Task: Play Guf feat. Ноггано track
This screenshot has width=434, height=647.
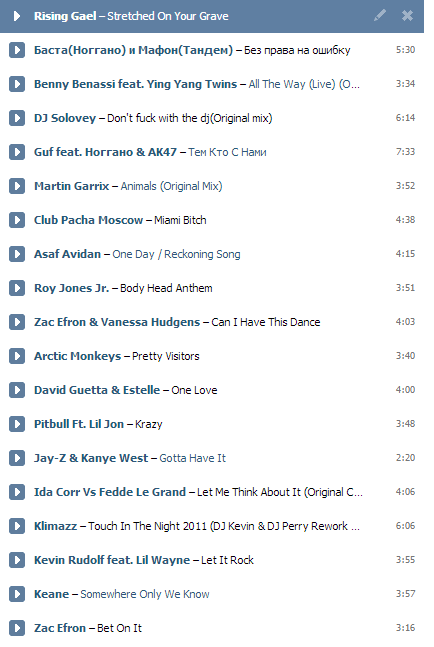Action: 17,152
